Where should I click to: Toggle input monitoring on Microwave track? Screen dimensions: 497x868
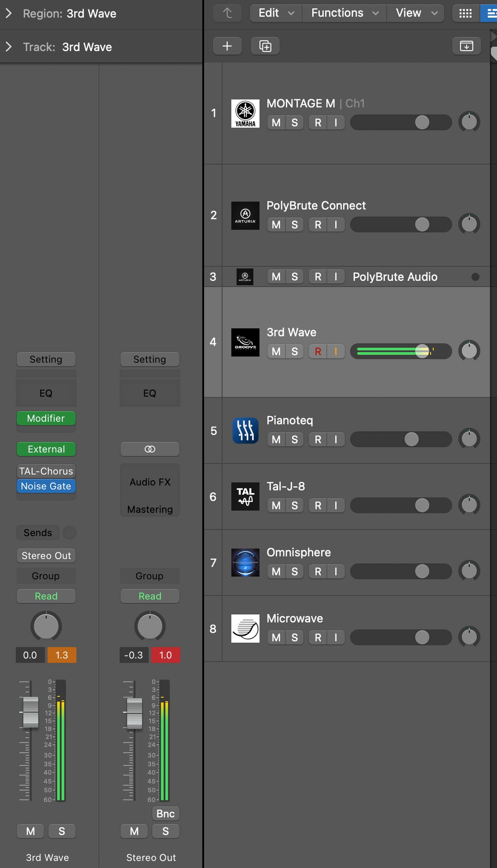click(336, 637)
